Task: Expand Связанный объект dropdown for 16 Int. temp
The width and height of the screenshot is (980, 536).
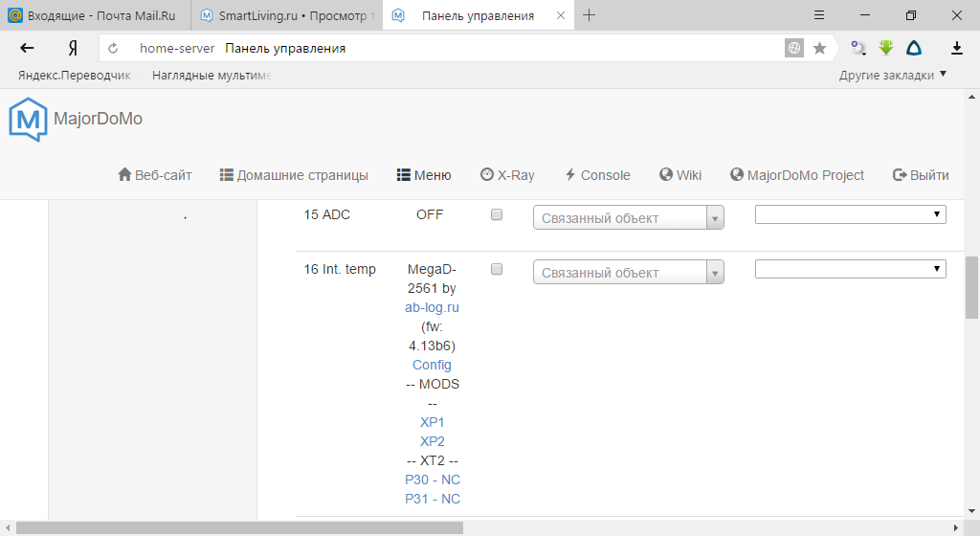Action: click(628, 273)
